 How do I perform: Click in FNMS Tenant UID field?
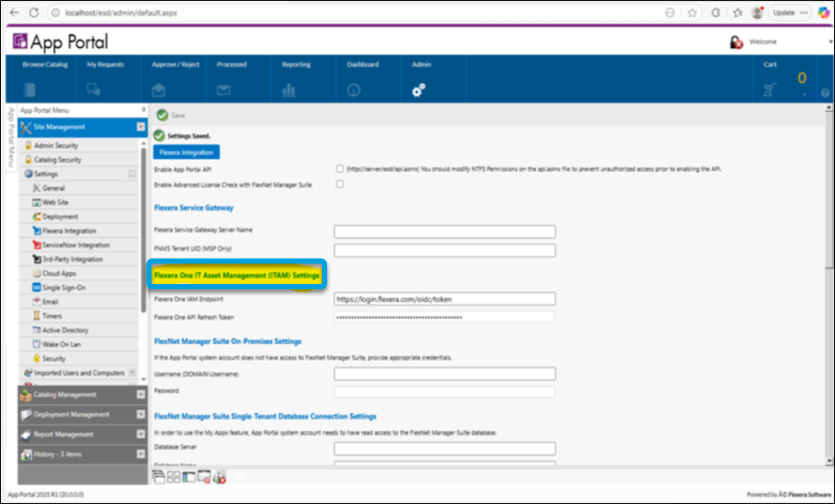point(444,250)
